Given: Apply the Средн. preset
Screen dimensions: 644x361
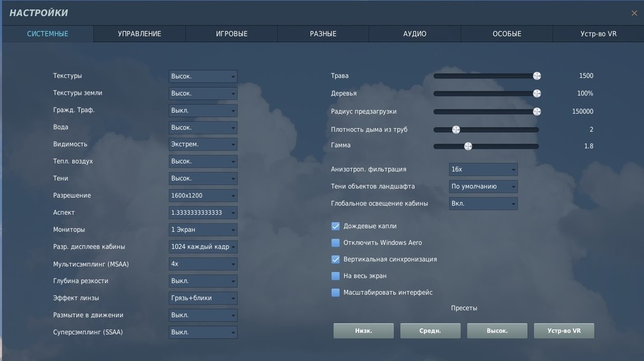Looking at the screenshot, I should point(430,331).
